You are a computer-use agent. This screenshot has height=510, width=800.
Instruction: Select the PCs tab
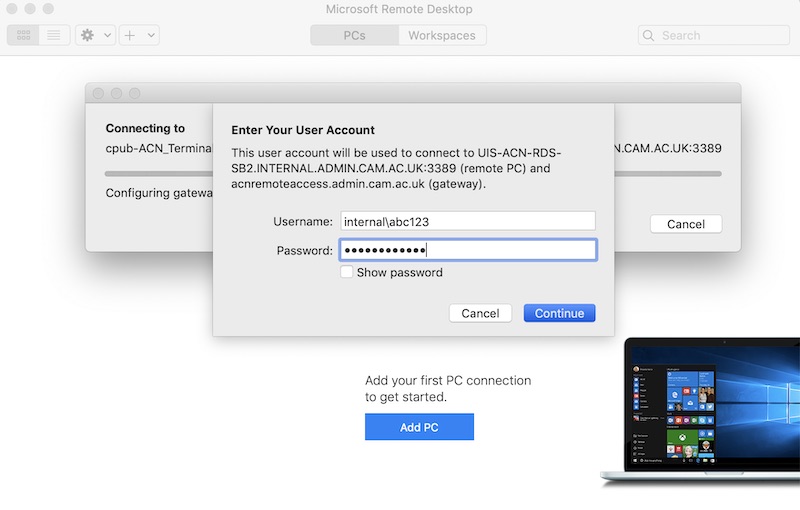pyautogui.click(x=355, y=35)
